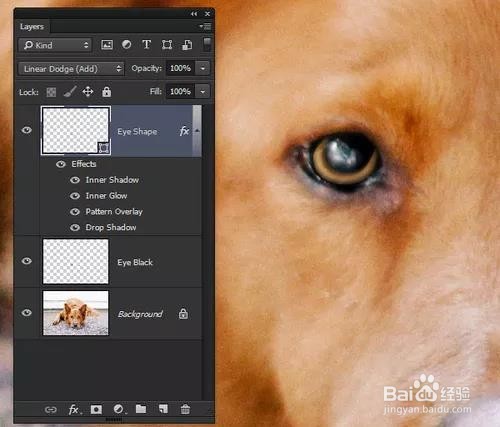Click the Link layers icon

click(x=51, y=410)
